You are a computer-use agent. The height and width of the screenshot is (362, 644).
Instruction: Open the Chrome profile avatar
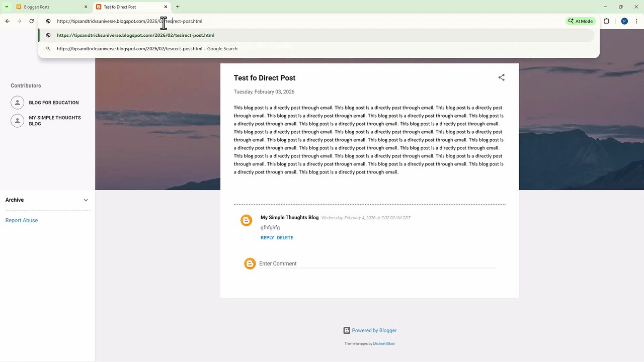624,21
